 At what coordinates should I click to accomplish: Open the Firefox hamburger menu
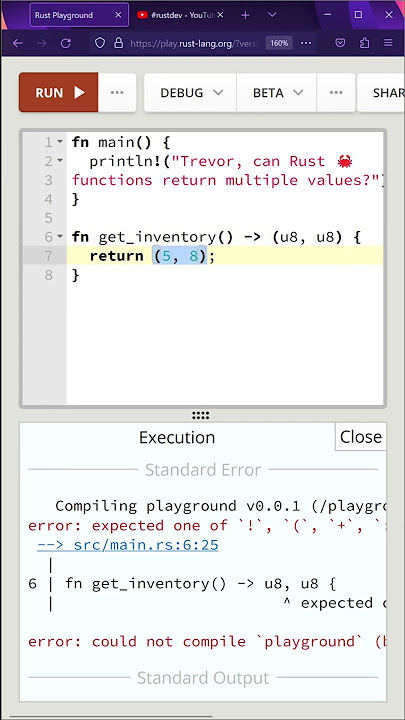pos(388,43)
